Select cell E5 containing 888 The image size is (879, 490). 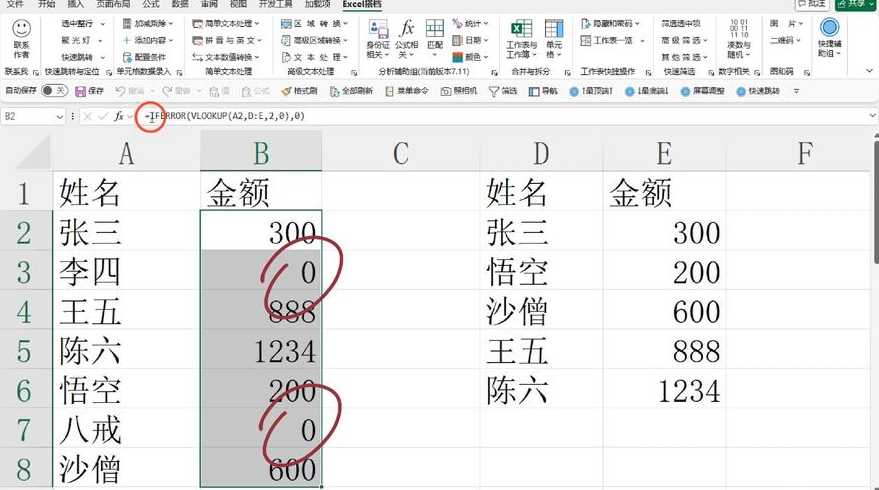click(x=664, y=351)
